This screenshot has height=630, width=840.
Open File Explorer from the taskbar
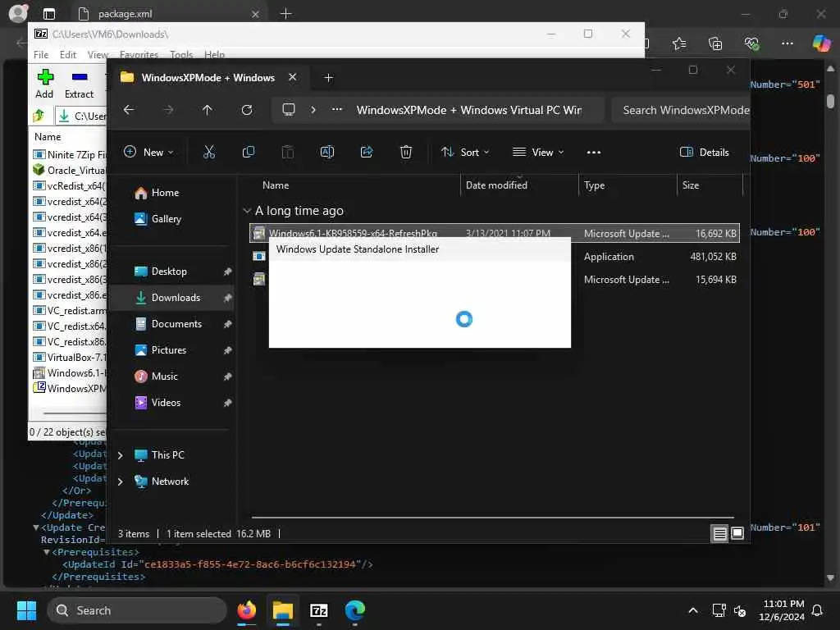[283, 610]
